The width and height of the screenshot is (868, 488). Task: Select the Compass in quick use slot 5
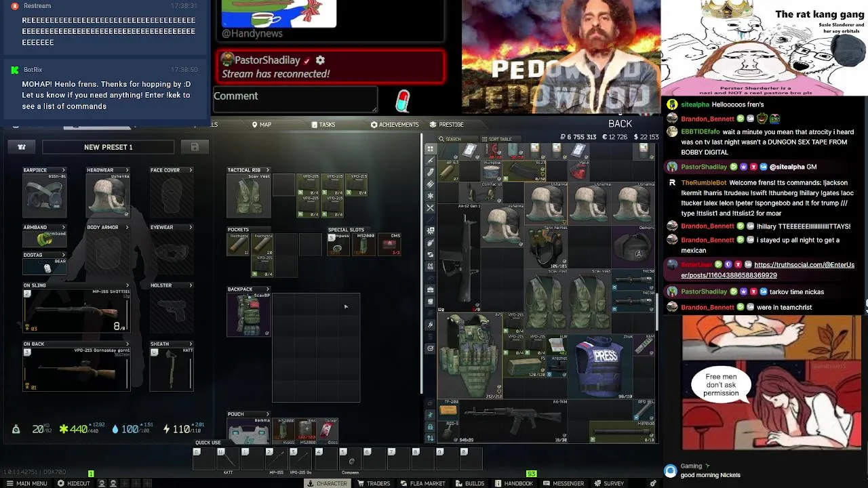pos(350,460)
